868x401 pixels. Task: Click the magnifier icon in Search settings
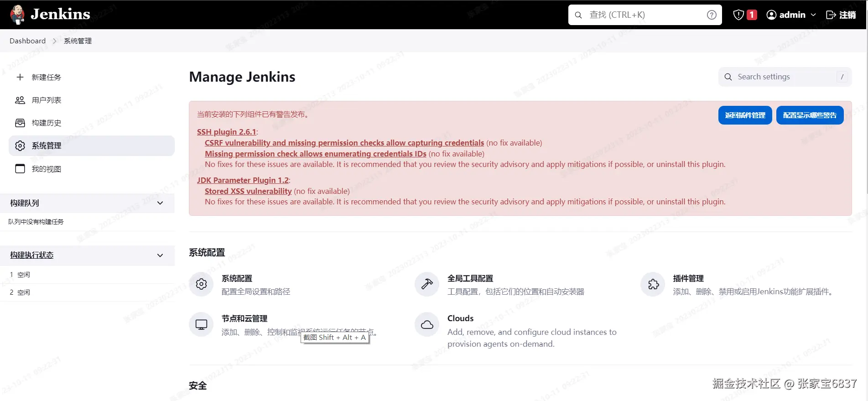(x=728, y=77)
